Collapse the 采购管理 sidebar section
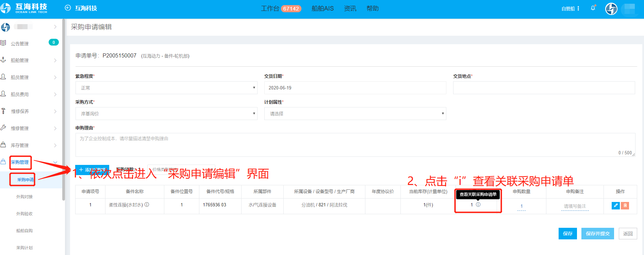The image size is (644, 255). pos(55,163)
